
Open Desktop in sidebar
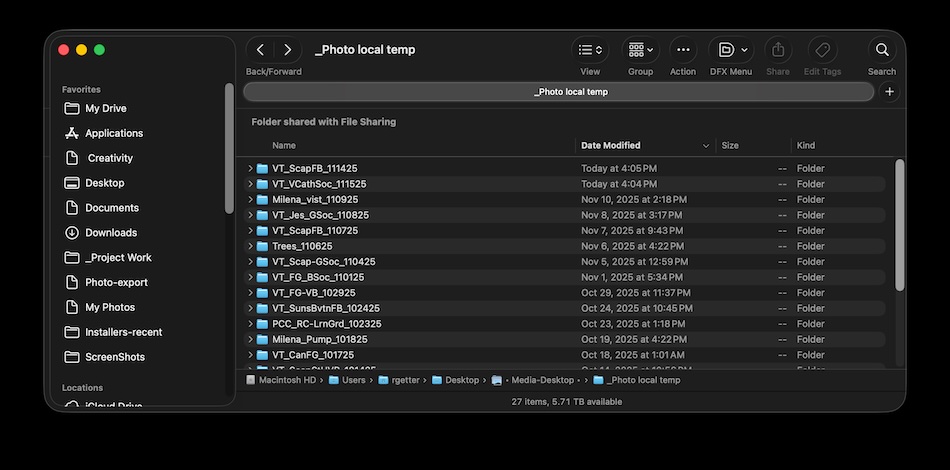tap(105, 183)
